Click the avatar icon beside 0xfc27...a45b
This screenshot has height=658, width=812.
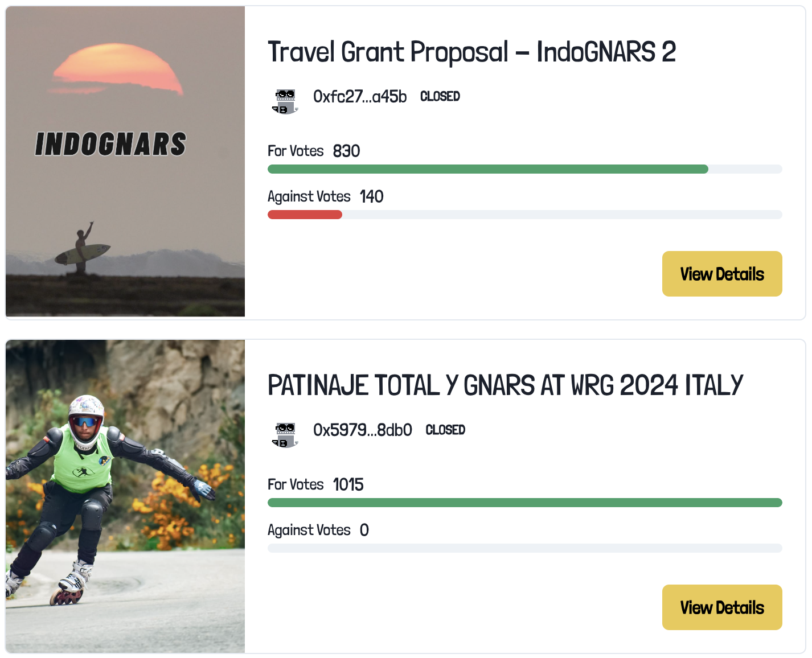[x=285, y=101]
